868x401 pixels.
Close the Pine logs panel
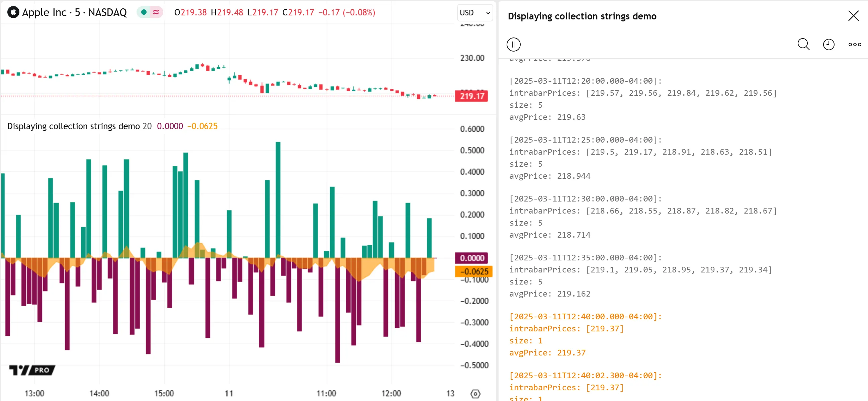pos(853,16)
